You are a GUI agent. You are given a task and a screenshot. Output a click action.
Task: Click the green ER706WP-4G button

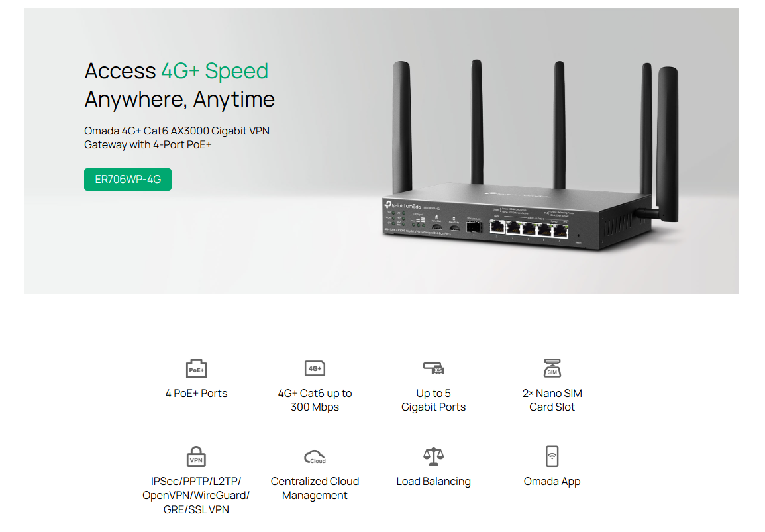pos(128,180)
